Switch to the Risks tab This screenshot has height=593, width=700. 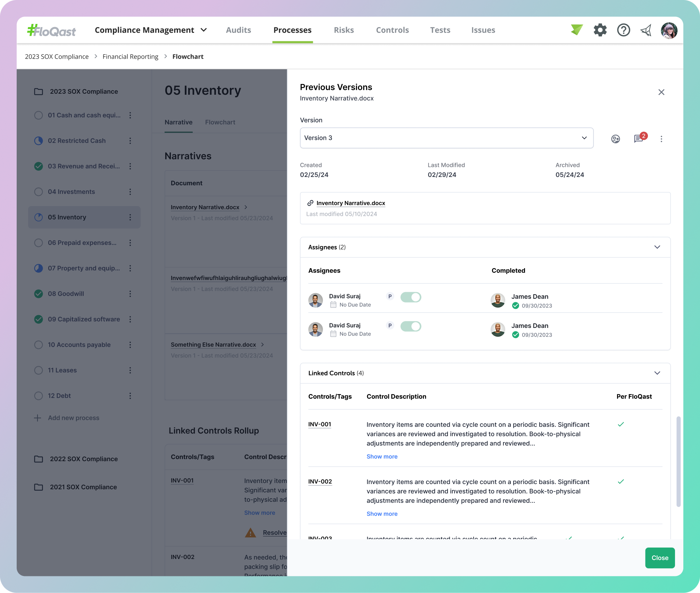[x=343, y=30]
